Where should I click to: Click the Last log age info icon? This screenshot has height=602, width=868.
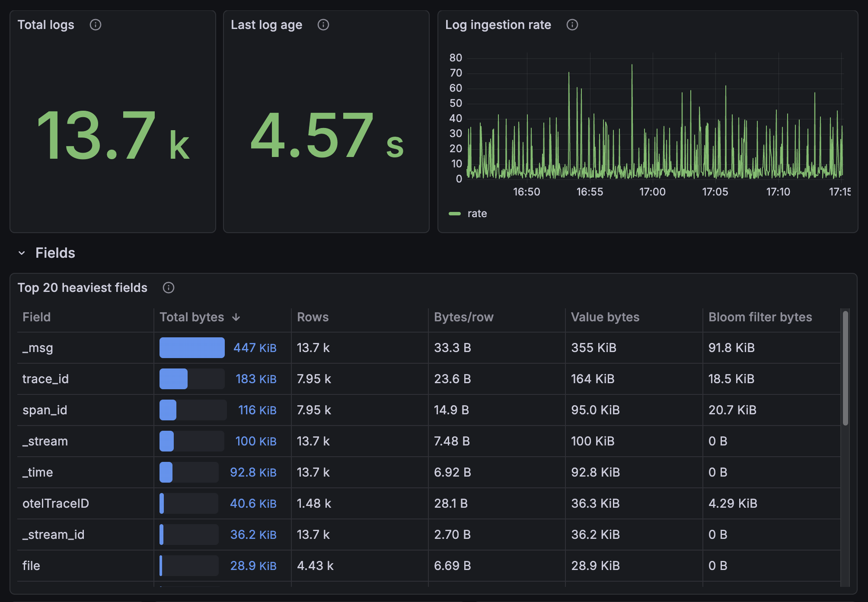point(323,25)
